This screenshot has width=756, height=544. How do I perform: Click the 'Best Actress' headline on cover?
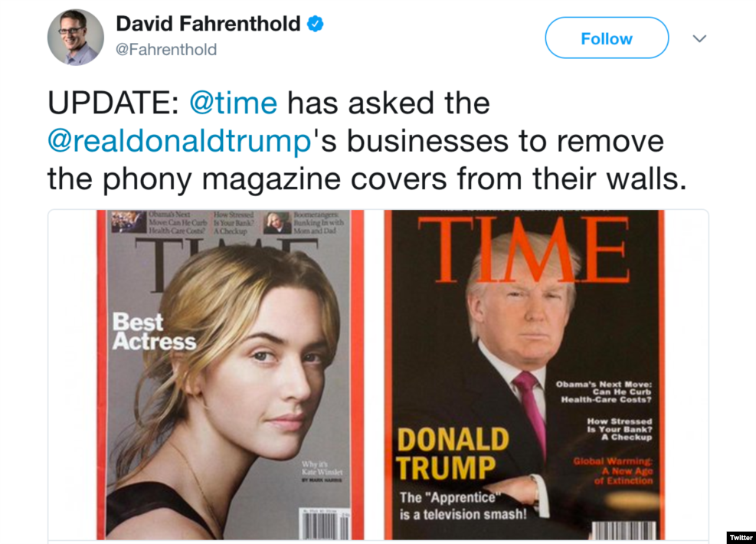[154, 331]
